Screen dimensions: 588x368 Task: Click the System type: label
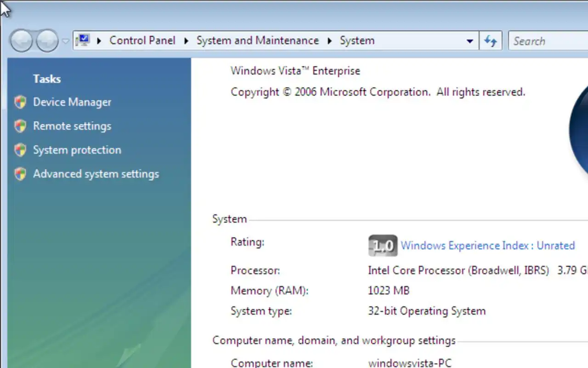coord(261,311)
